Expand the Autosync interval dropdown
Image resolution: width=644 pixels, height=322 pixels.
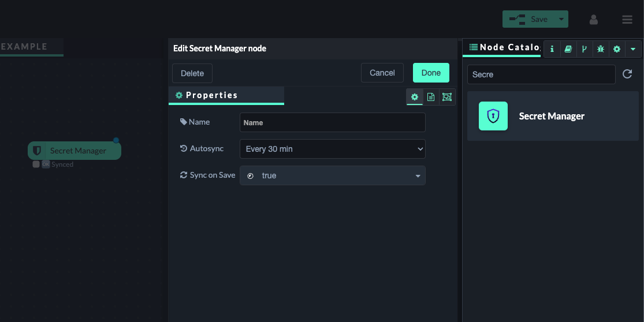point(332,149)
